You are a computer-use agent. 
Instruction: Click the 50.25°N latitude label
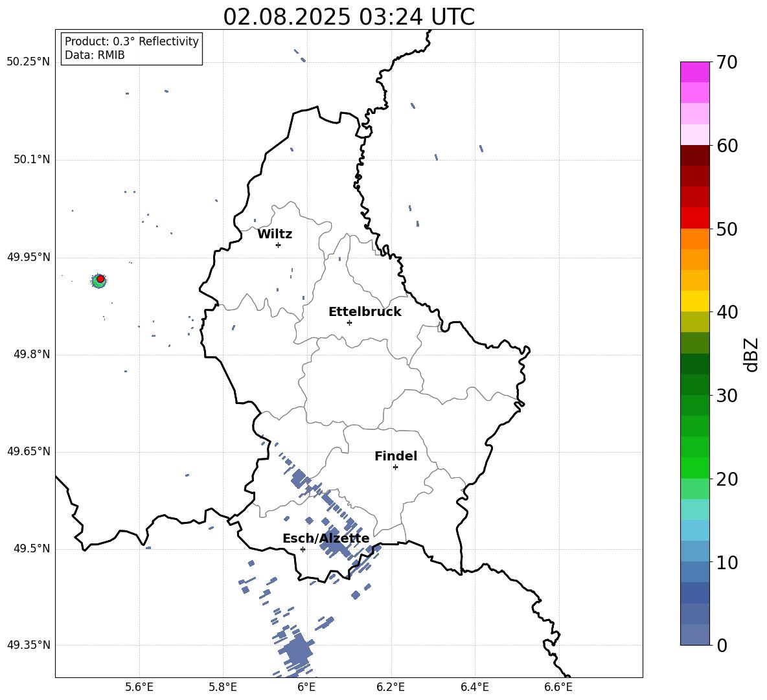29,62
